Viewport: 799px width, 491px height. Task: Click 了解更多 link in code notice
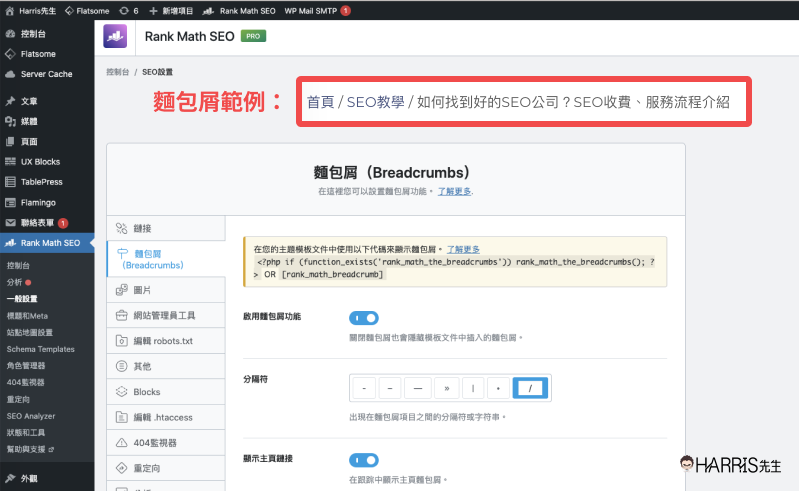click(463, 249)
